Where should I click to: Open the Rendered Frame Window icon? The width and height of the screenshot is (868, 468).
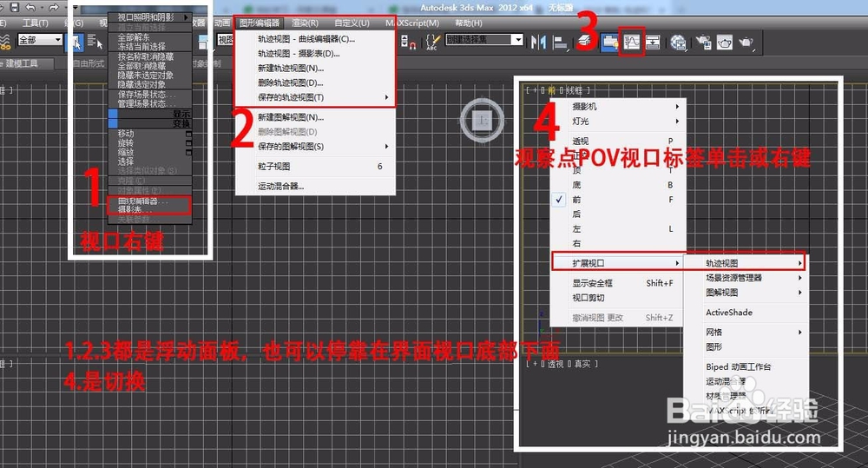click(725, 42)
